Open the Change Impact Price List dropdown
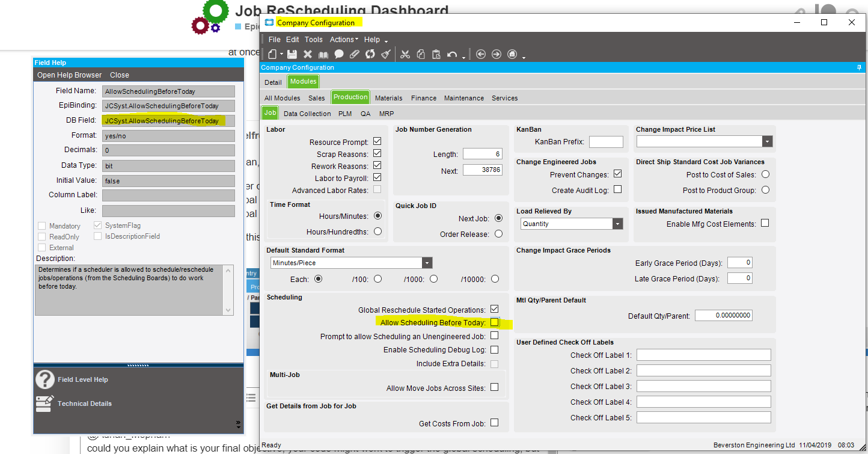 767,141
